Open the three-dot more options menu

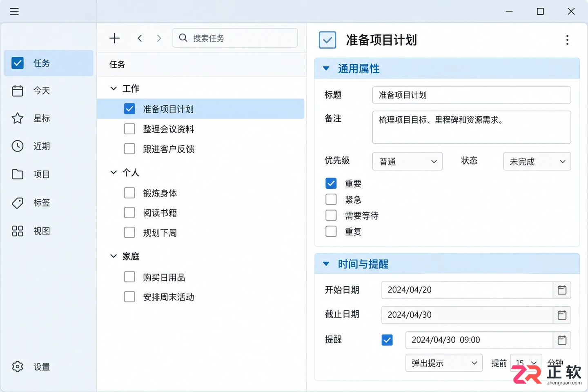(x=567, y=40)
